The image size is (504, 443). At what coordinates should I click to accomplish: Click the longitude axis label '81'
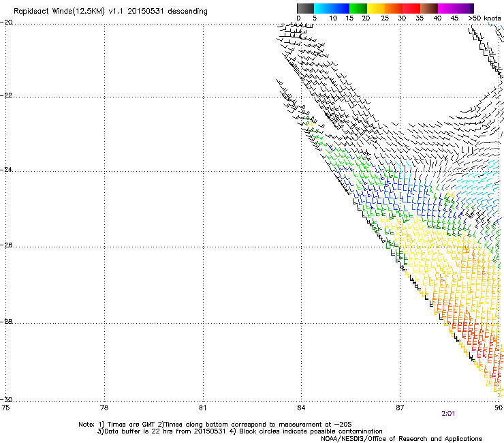pos(202,408)
